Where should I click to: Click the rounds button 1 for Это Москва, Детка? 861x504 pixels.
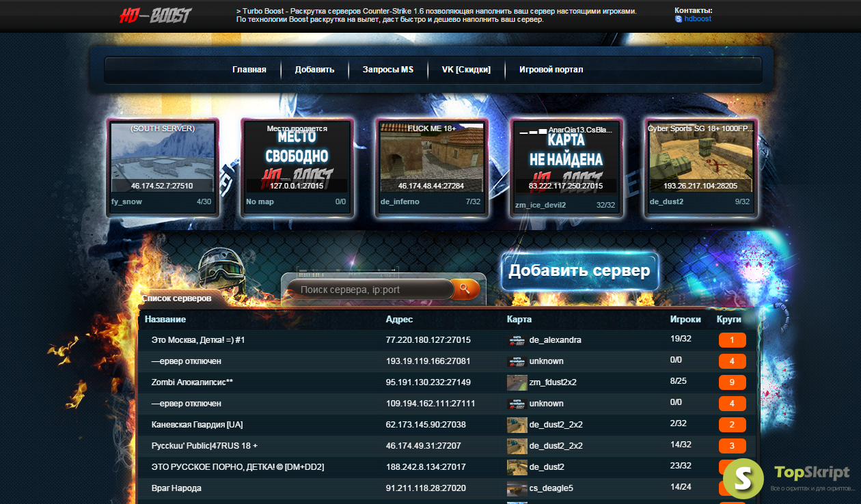(x=732, y=340)
